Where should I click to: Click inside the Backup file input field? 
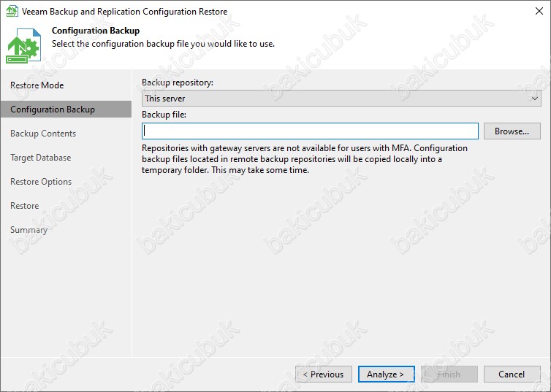click(310, 131)
